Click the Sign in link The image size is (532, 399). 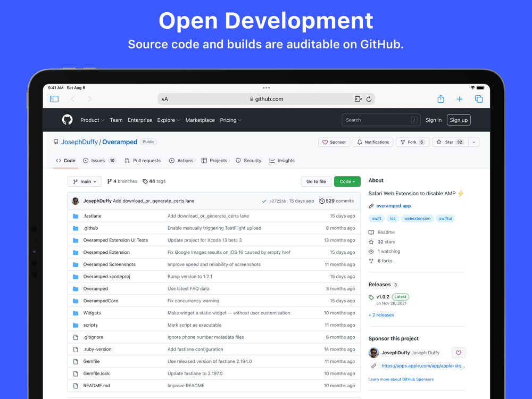(x=433, y=120)
